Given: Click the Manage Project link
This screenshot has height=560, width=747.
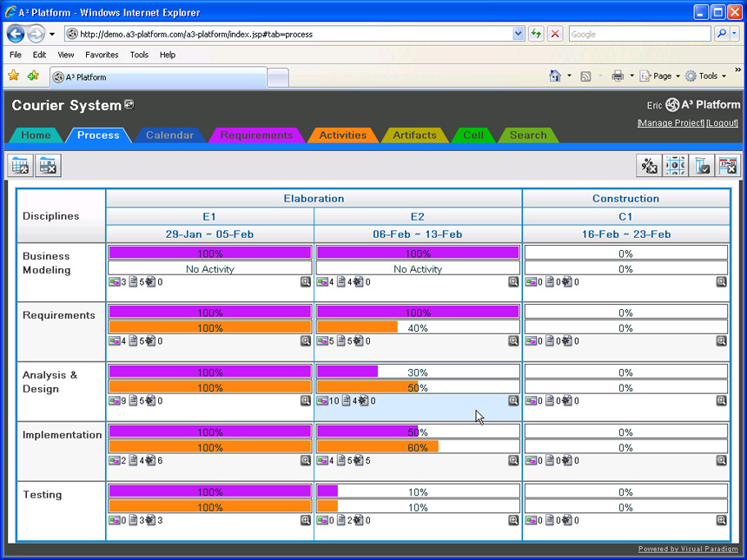Looking at the screenshot, I should pyautogui.click(x=670, y=123).
